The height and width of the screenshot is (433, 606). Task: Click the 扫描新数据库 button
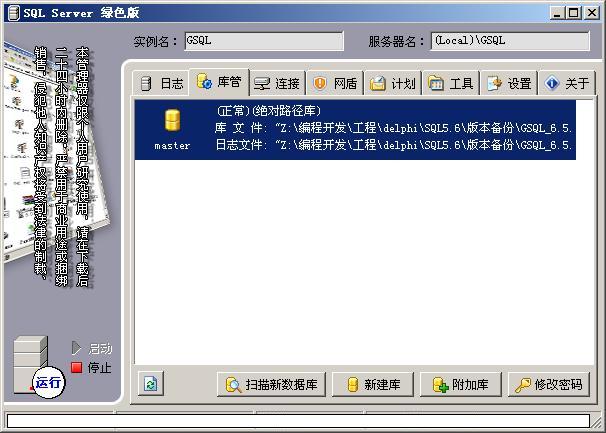271,384
